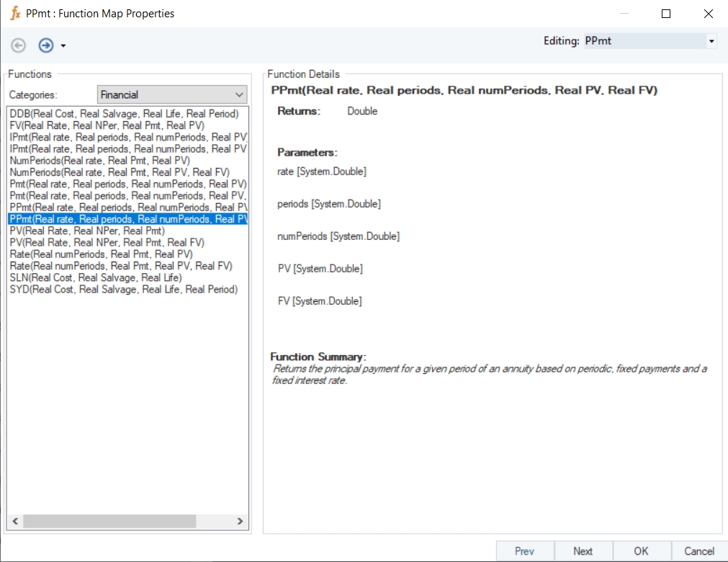Select the SLN function entry
This screenshot has height=562, width=728.
96,277
